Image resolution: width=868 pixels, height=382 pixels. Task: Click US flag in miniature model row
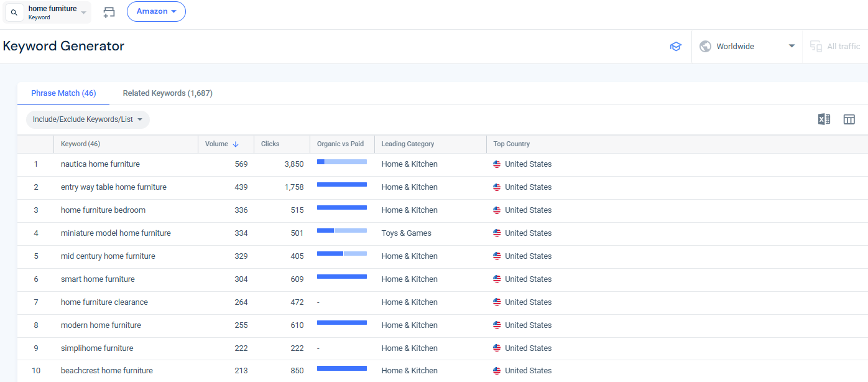point(497,233)
